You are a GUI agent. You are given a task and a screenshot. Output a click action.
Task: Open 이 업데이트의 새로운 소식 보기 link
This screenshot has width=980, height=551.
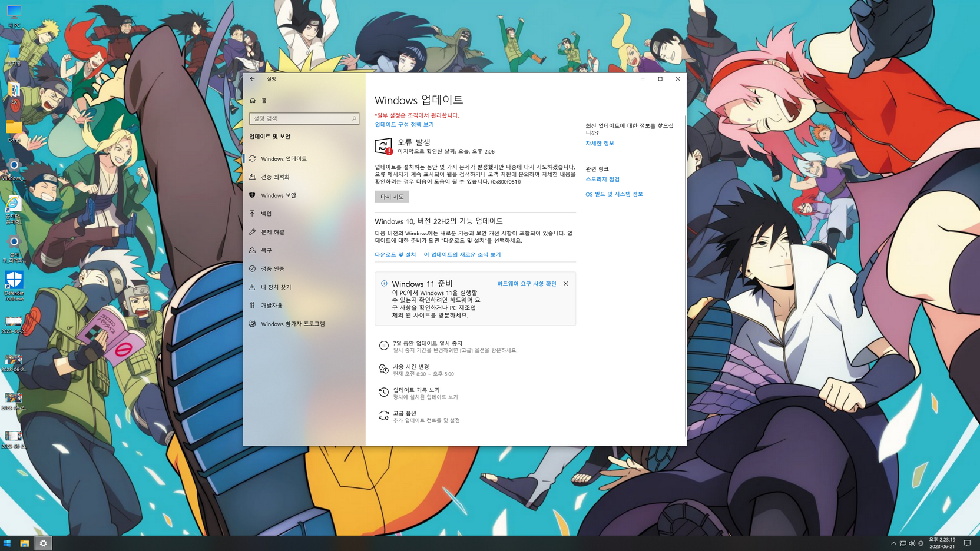click(x=462, y=254)
